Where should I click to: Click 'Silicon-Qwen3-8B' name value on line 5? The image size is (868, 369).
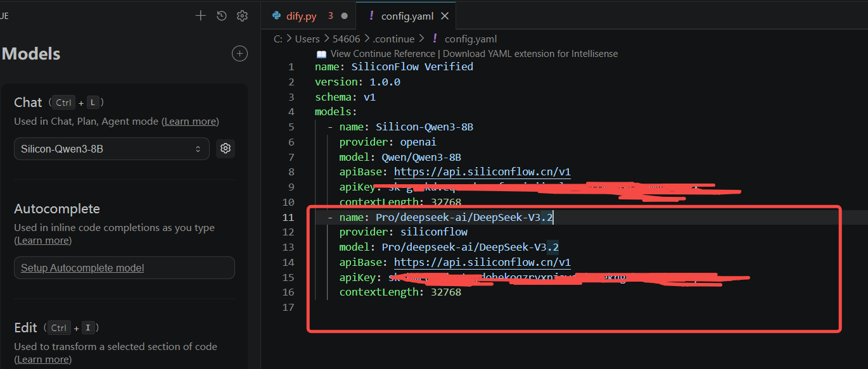(x=424, y=127)
